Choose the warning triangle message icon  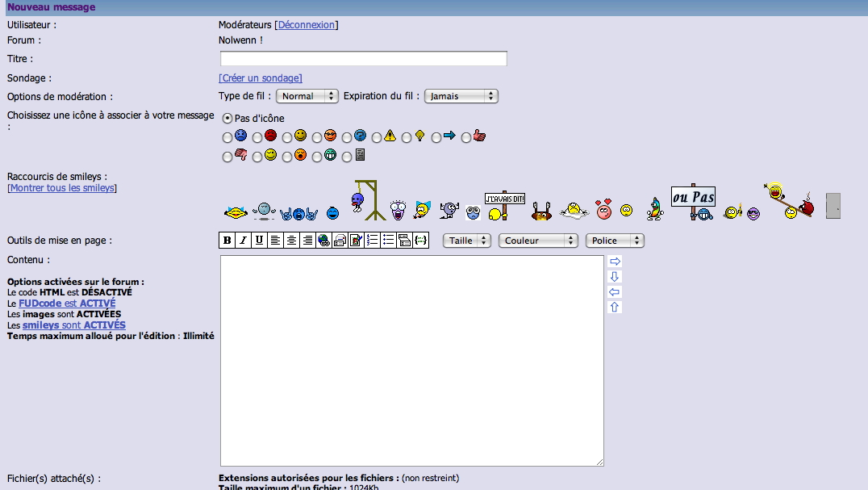coord(377,137)
